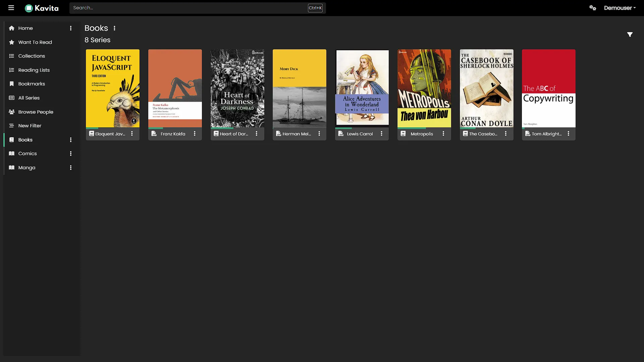This screenshot has width=644, height=362.
Task: Open the Heart of Darkness cover
Action: (237, 88)
